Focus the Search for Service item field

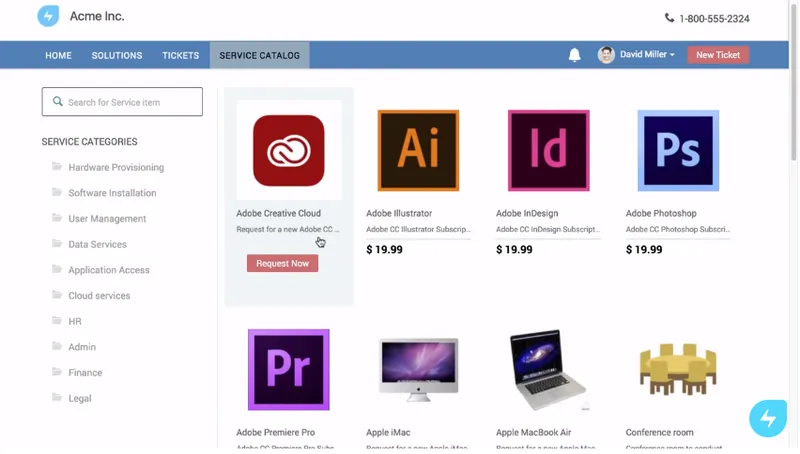pos(122,102)
